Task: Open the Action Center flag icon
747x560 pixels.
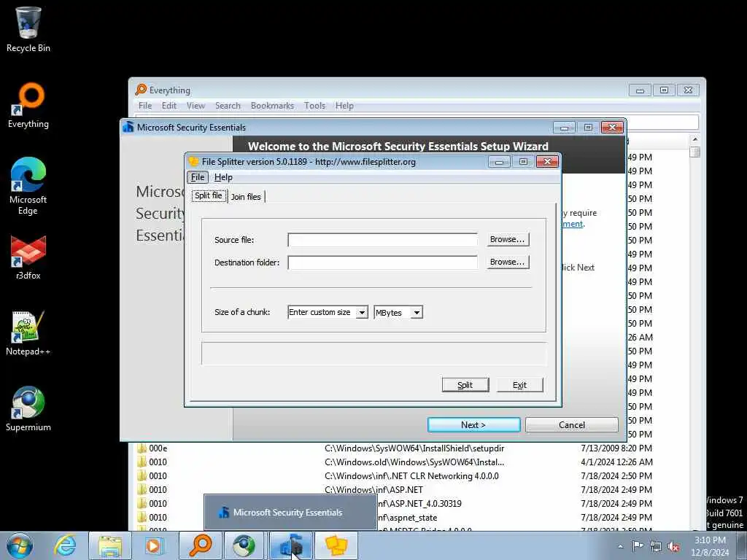Action: pos(638,546)
